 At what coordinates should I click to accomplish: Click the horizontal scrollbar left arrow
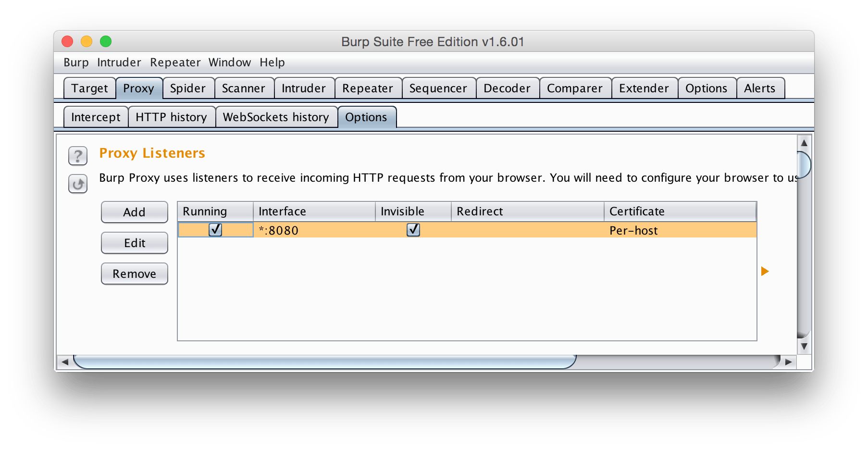click(x=65, y=362)
